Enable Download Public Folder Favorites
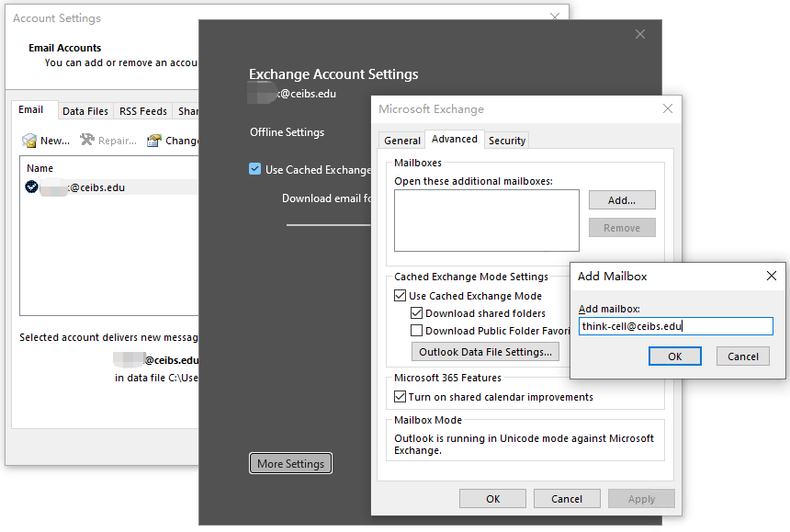The image size is (790, 532). [417, 331]
